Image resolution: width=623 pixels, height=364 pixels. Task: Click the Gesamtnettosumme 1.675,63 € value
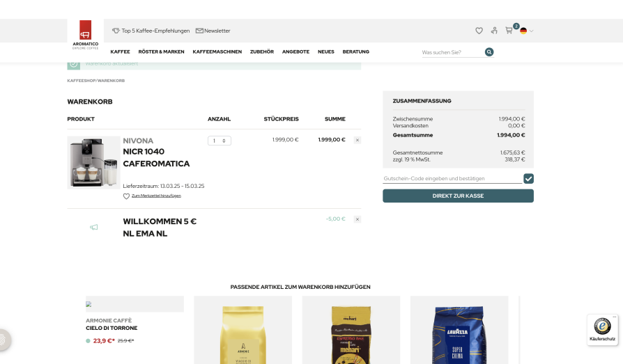[x=512, y=152]
